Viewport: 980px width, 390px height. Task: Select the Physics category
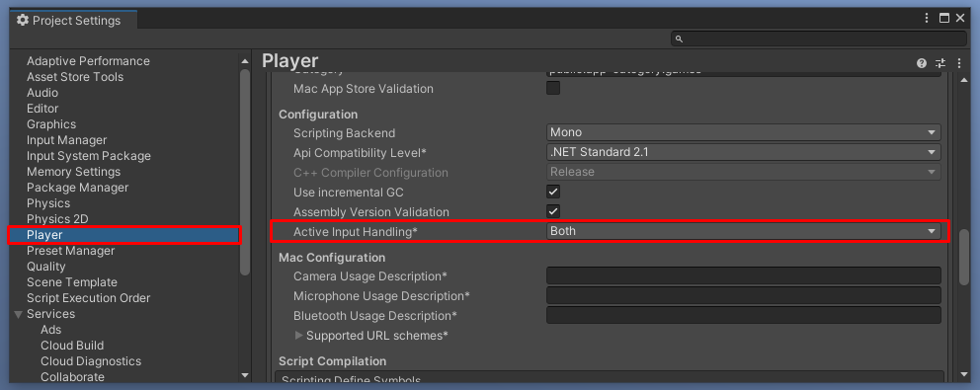[x=48, y=203]
